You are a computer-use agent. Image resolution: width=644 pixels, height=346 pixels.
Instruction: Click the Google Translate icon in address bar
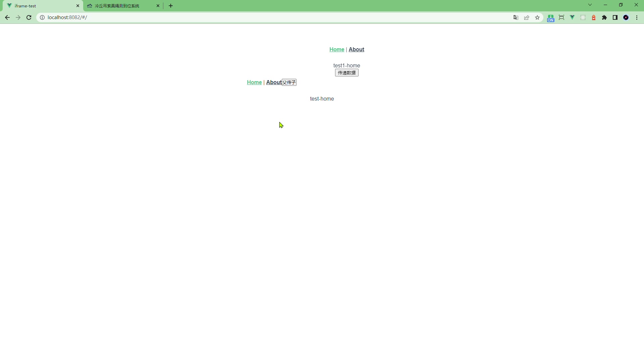point(516,18)
